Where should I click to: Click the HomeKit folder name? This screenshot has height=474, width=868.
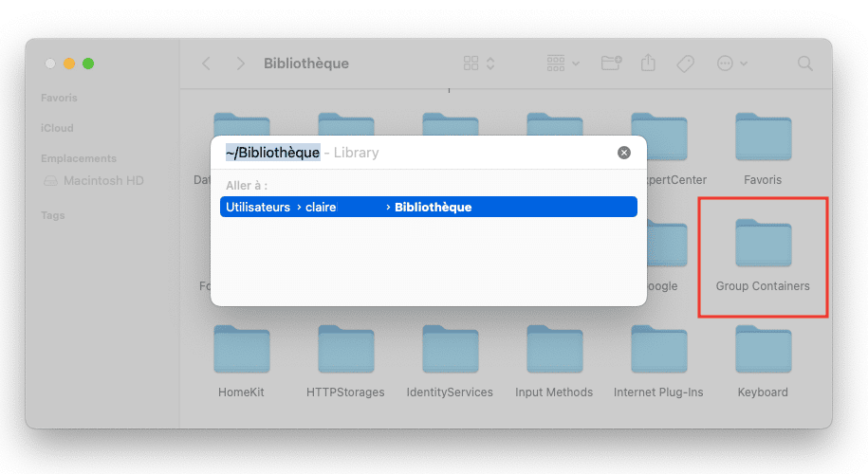241,392
